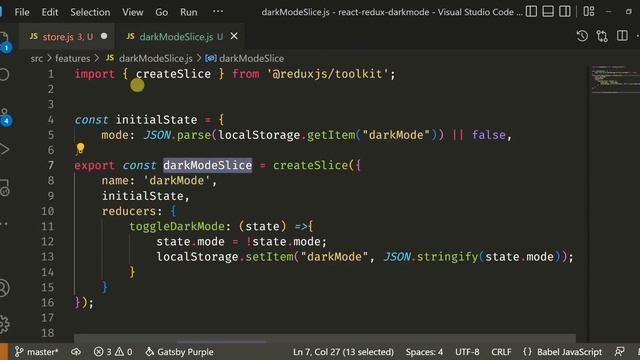Open the Go menu

coord(162,12)
